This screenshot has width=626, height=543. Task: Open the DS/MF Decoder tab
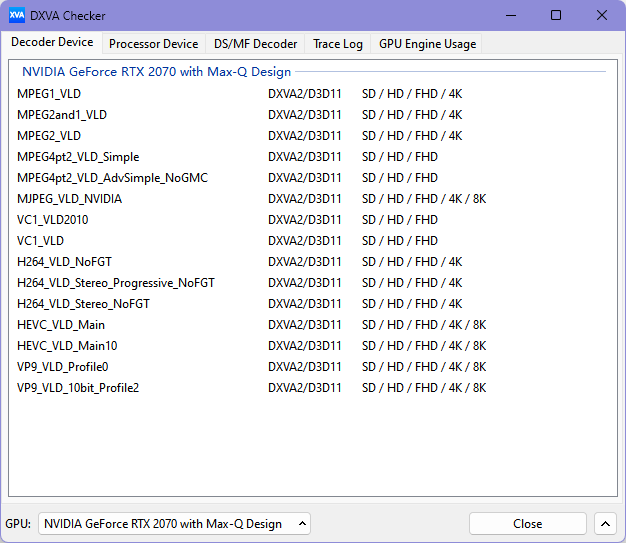point(255,44)
